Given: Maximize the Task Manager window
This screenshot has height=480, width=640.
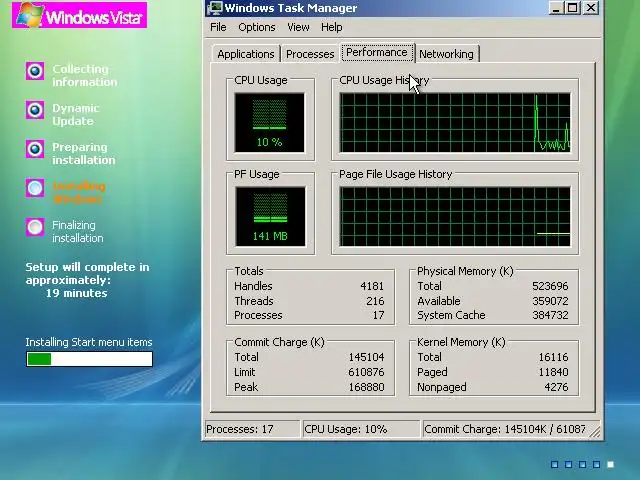Looking at the screenshot, I should click(573, 8).
